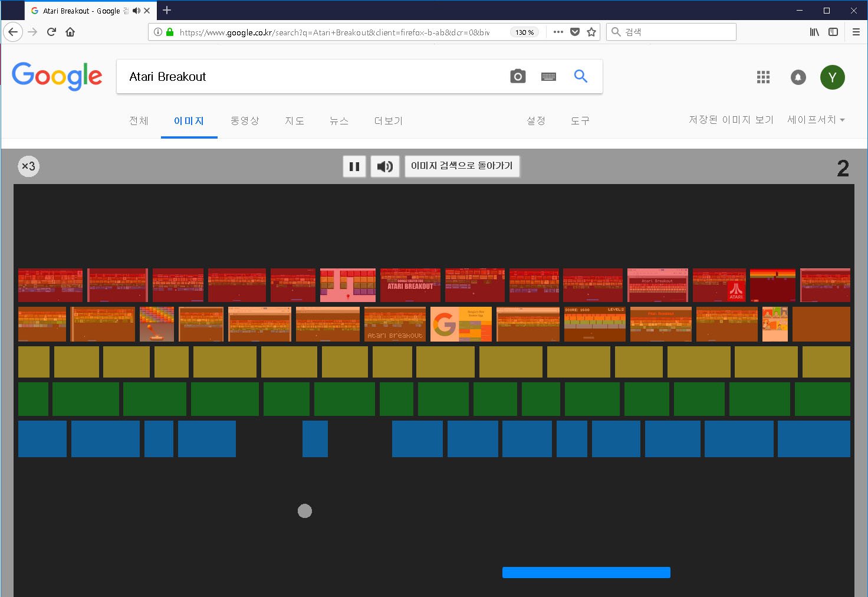Viewport: 868px width, 597px height.
Task: Save page to Pocket
Action: point(575,32)
